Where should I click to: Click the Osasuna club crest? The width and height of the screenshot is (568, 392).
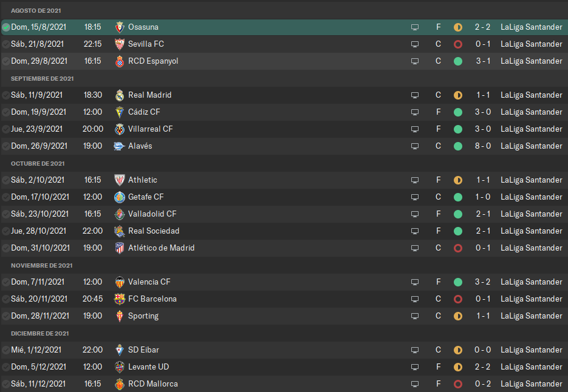coord(120,27)
